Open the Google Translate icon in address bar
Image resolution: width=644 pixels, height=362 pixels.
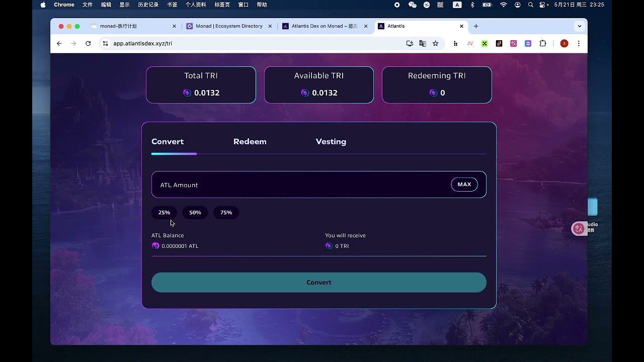tap(423, 44)
